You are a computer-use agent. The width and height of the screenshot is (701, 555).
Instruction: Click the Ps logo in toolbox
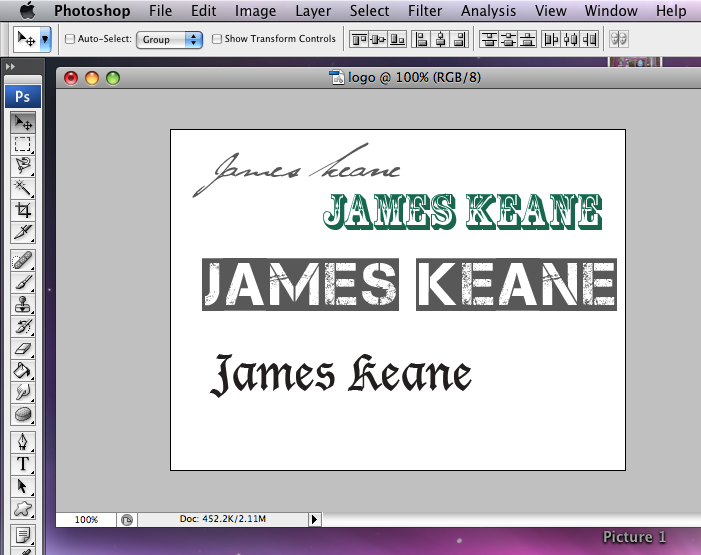23,97
